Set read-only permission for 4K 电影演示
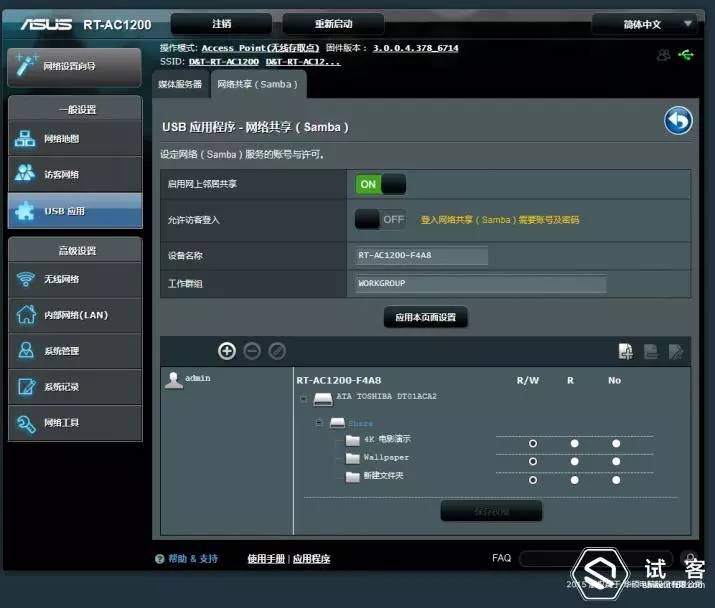Viewport: 715px width, 608px height. 575,443
